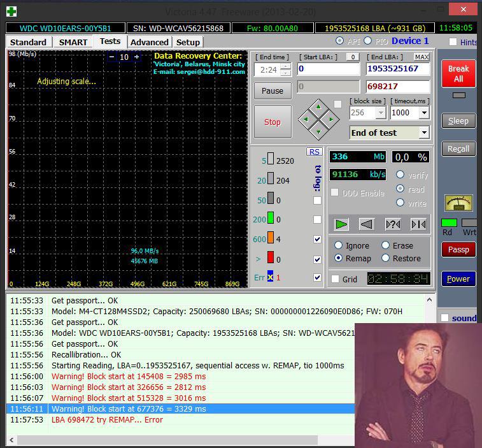Open the block size dropdown
The width and height of the screenshot is (482, 448).
pyautogui.click(x=381, y=113)
